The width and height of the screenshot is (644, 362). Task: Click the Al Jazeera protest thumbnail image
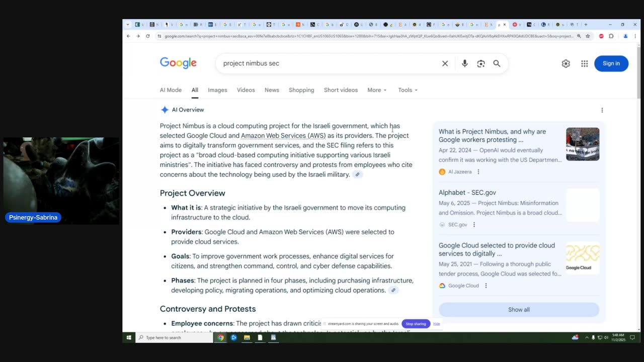tap(583, 144)
